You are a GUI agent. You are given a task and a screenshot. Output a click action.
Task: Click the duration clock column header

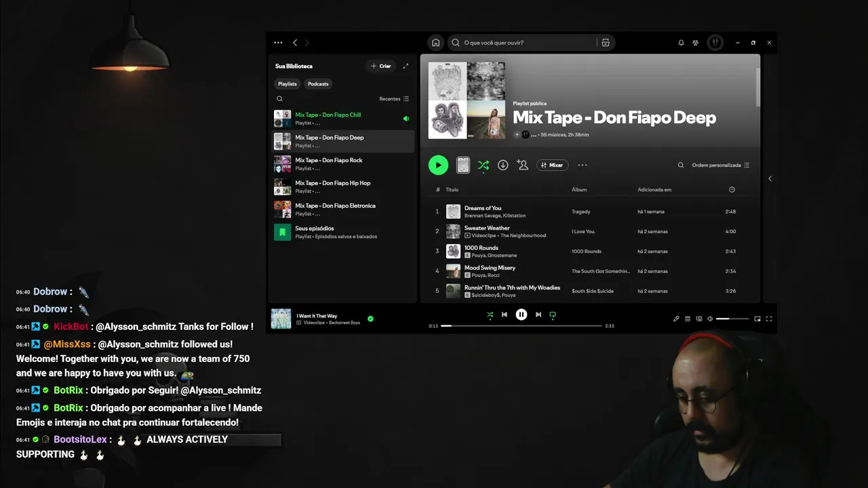coord(732,190)
